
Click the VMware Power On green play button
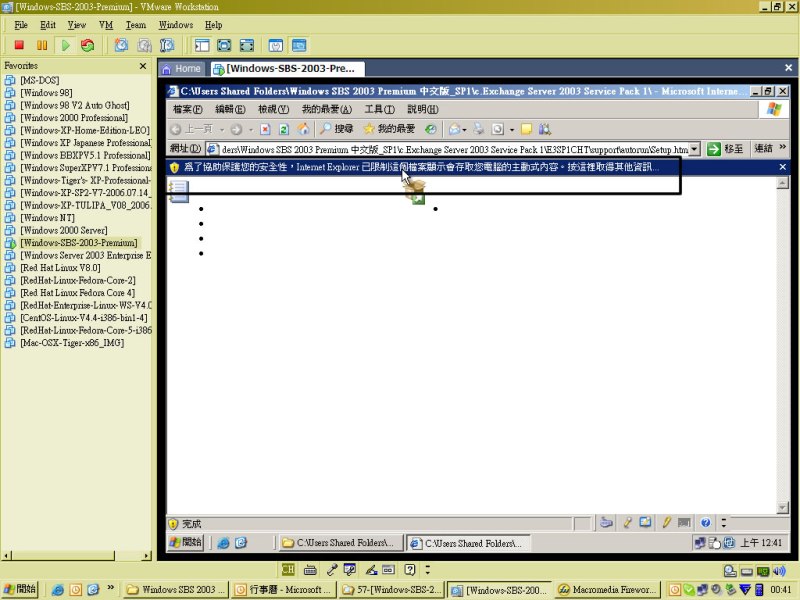coord(65,45)
